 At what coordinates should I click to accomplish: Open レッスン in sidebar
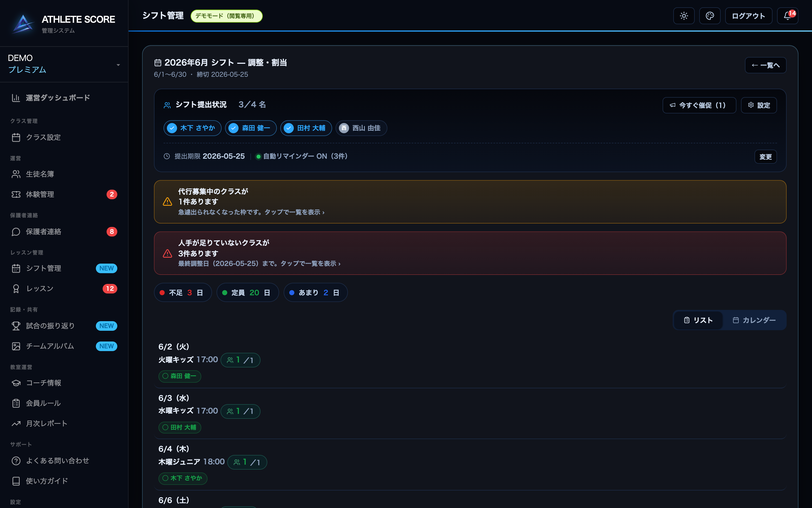coord(64,289)
